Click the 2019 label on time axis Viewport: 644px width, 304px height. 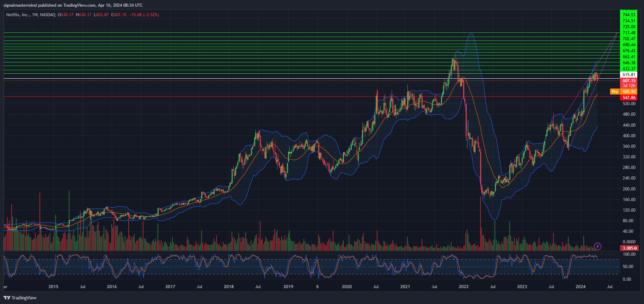(x=288, y=287)
